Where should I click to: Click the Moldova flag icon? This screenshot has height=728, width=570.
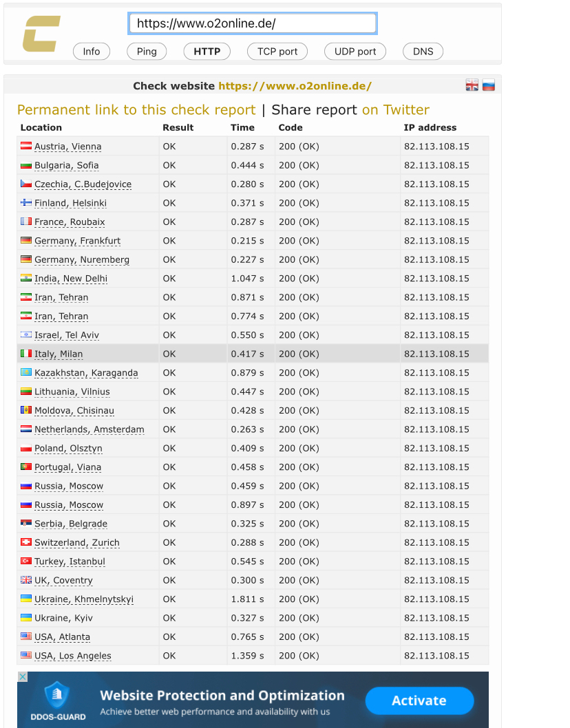pos(26,410)
